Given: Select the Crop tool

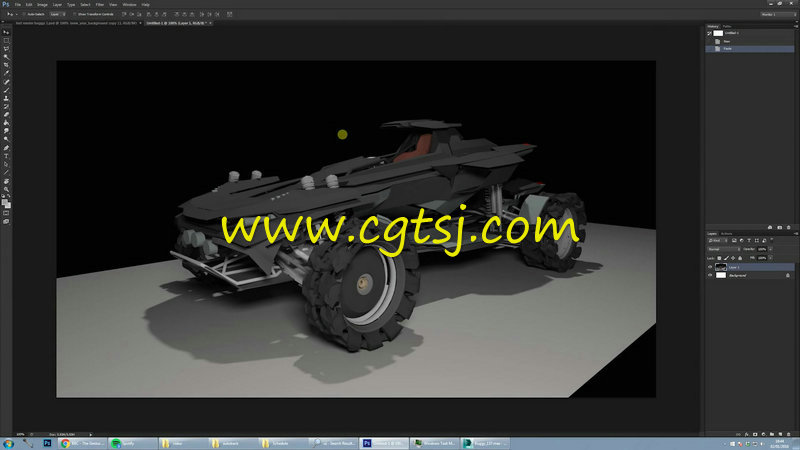Looking at the screenshot, I should (x=6, y=65).
